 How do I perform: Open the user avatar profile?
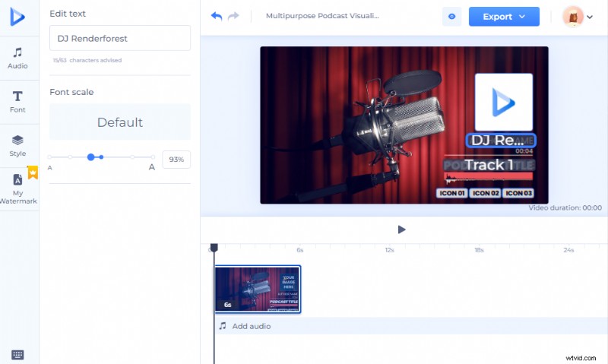tap(573, 17)
